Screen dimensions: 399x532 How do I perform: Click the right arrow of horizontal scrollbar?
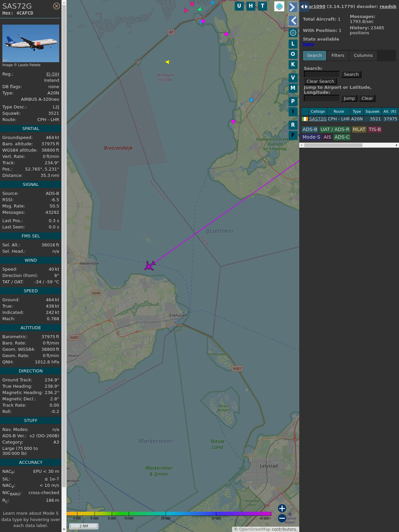tap(397, 145)
